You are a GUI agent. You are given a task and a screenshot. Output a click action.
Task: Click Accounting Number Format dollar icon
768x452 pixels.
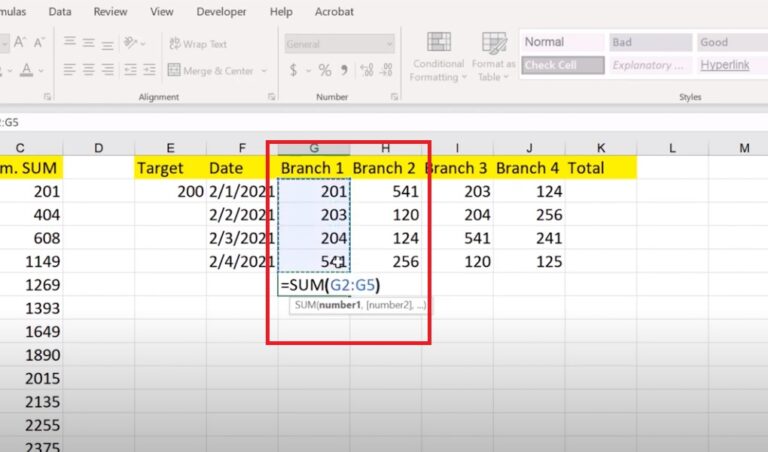[x=293, y=71]
